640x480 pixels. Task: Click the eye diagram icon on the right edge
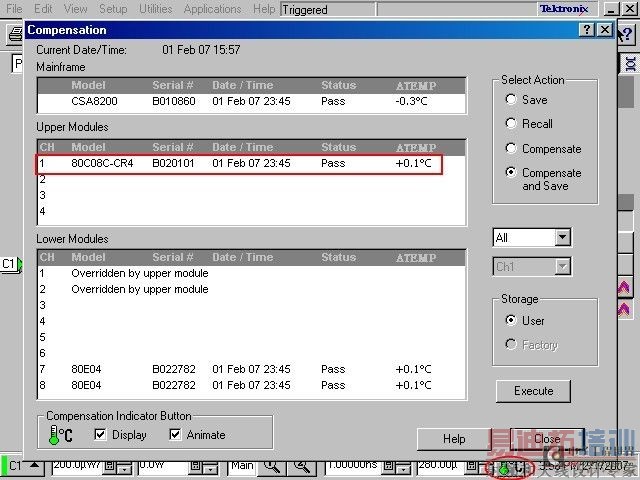click(629, 64)
